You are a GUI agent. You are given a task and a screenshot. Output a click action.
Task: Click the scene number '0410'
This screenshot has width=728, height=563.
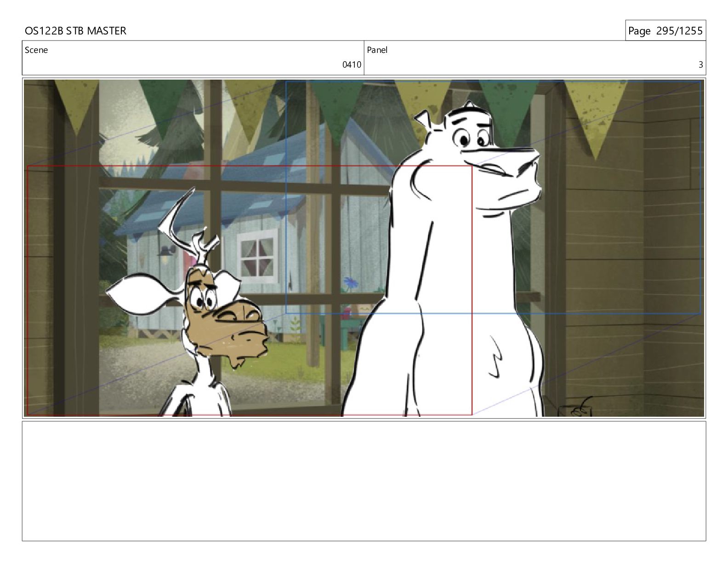[352, 65]
